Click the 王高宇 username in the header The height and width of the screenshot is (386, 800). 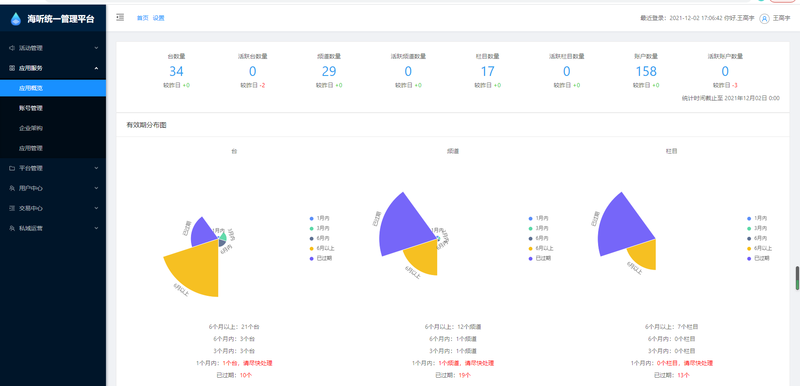[781, 18]
